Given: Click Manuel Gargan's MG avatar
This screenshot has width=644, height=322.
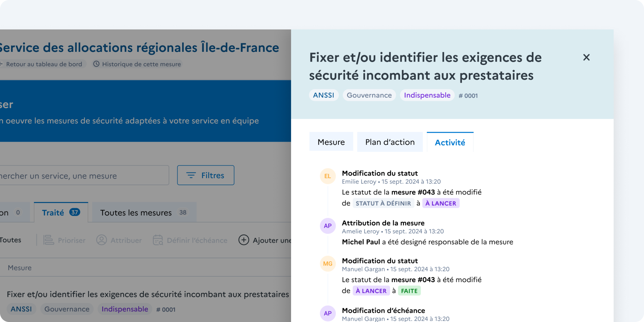Looking at the screenshot, I should point(328,264).
